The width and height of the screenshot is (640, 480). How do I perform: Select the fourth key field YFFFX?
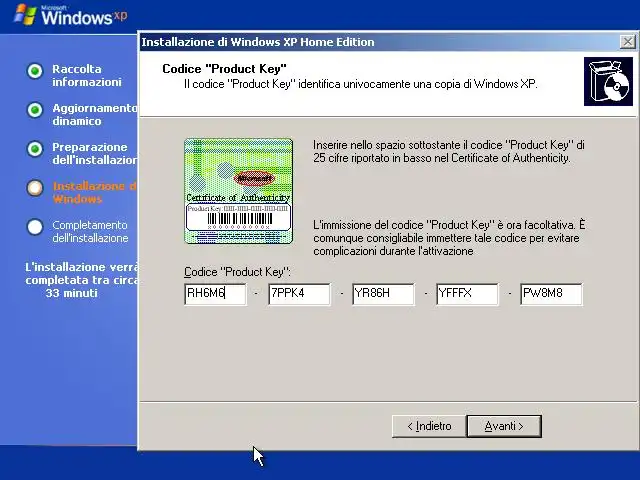click(468, 294)
